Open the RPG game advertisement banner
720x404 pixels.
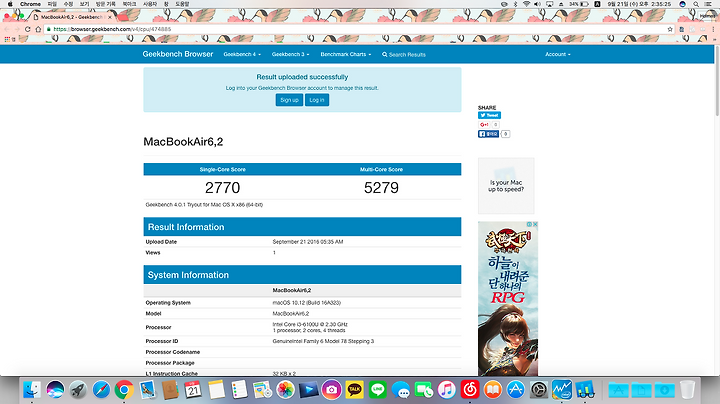508,299
